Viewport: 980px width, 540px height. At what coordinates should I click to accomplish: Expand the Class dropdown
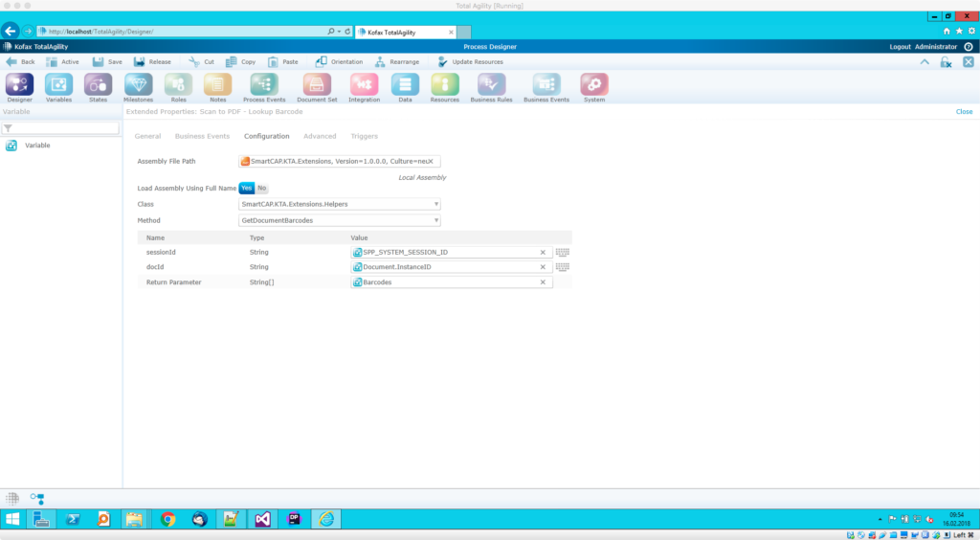436,204
